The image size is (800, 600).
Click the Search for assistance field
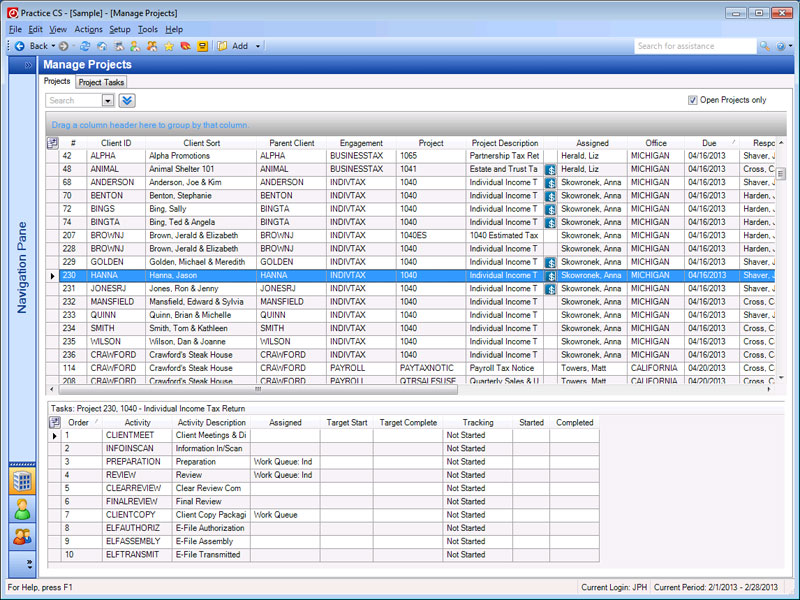coord(695,46)
